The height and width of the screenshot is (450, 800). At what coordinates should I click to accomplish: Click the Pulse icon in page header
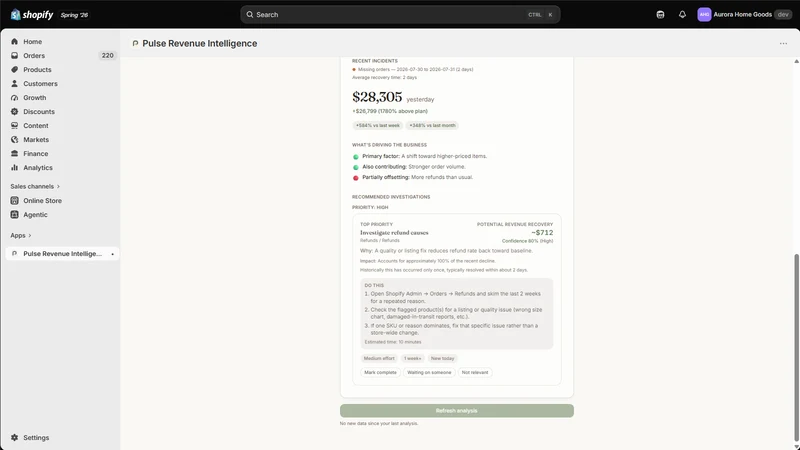(135, 43)
